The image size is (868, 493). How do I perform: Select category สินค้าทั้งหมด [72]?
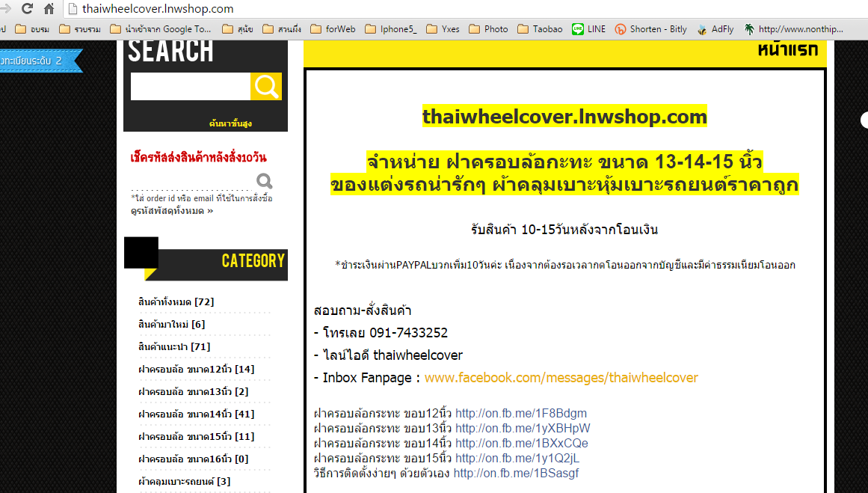(176, 302)
